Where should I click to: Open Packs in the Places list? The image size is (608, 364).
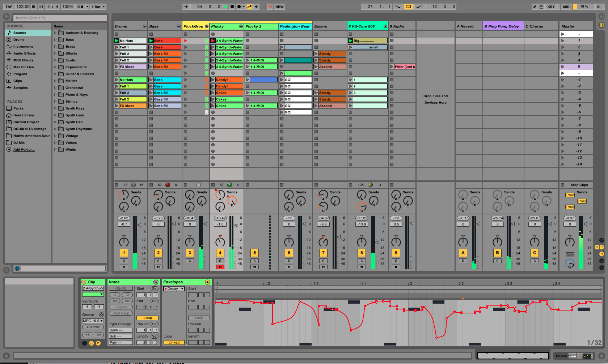18,108
